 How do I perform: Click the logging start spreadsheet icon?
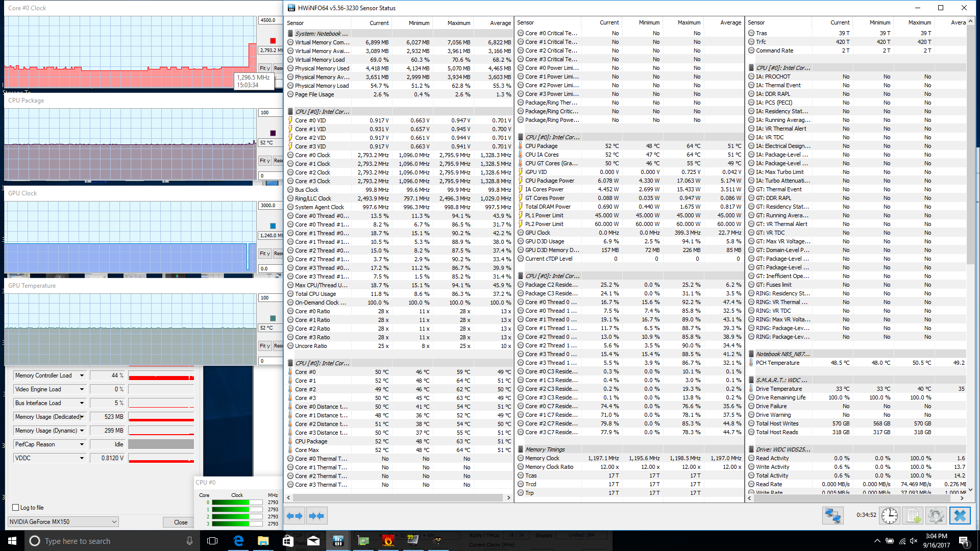913,516
